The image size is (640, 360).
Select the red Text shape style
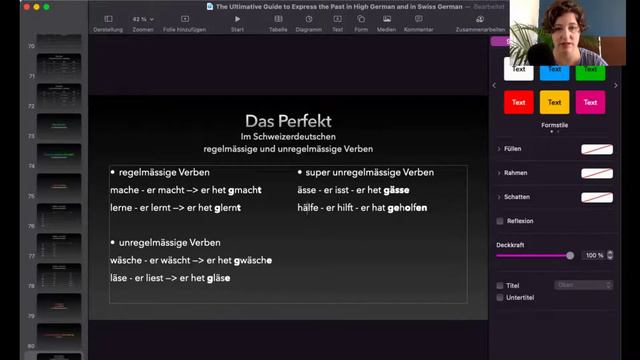[x=518, y=102]
